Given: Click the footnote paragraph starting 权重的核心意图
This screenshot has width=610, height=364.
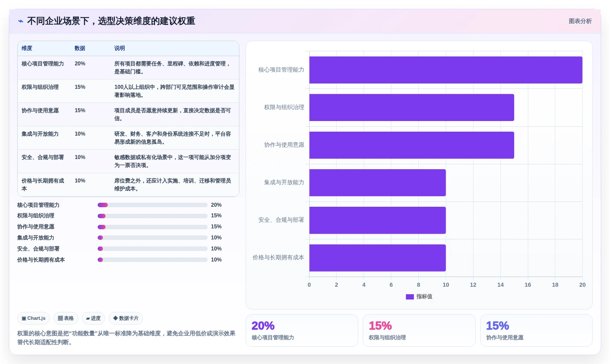Looking at the screenshot, I should 126,338.
